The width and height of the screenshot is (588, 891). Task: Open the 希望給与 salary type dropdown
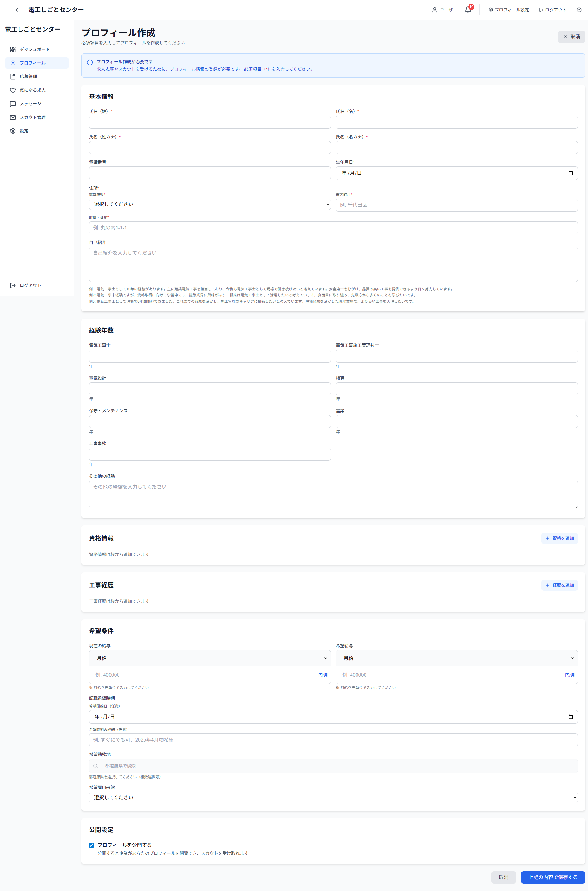pyautogui.click(x=457, y=658)
